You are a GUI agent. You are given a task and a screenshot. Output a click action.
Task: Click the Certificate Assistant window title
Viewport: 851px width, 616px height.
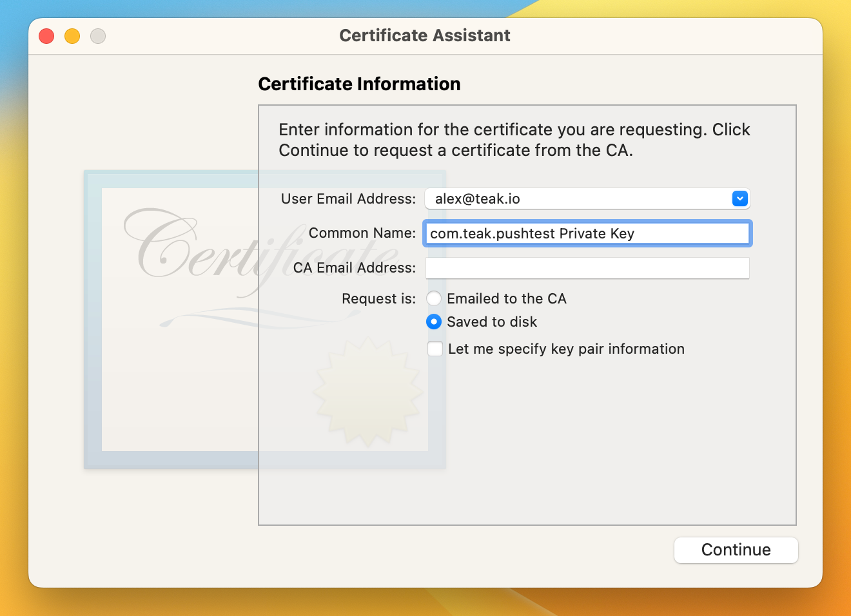click(x=425, y=35)
